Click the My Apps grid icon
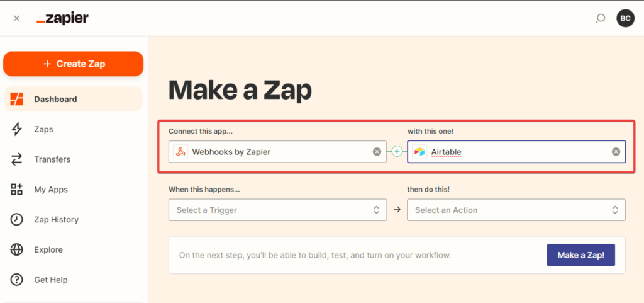 pyautogui.click(x=16, y=190)
